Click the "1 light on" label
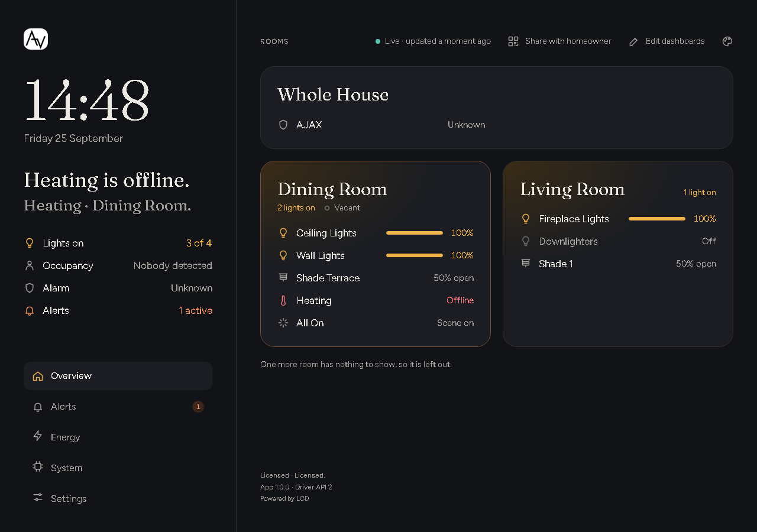Image resolution: width=757 pixels, height=532 pixels. (x=700, y=192)
